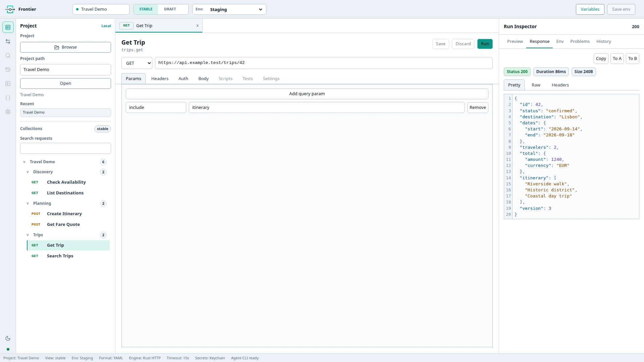Collapse the Trips folder
The height and width of the screenshot is (362, 644).
[x=28, y=235]
